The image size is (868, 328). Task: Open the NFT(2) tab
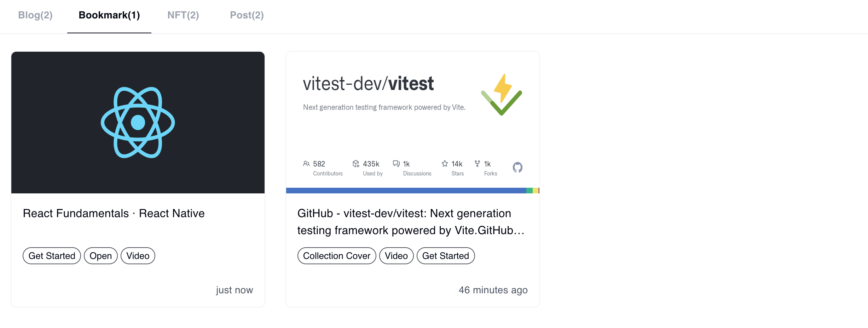click(183, 15)
